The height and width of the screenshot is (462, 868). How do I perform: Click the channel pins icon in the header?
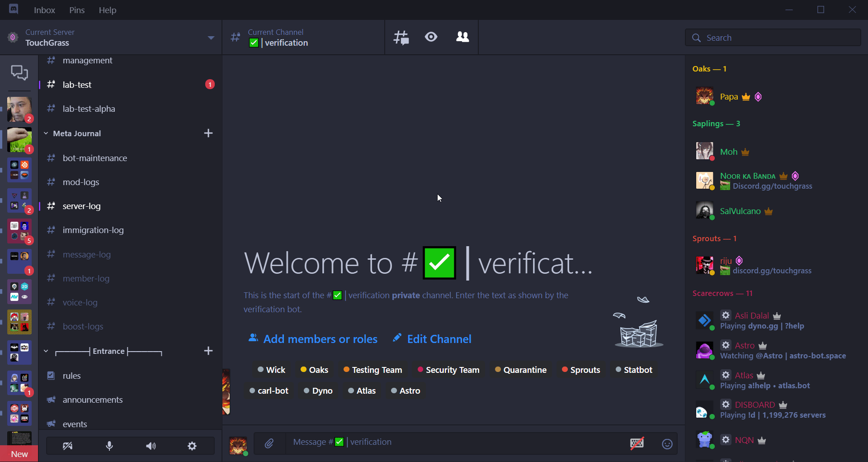[x=401, y=37]
